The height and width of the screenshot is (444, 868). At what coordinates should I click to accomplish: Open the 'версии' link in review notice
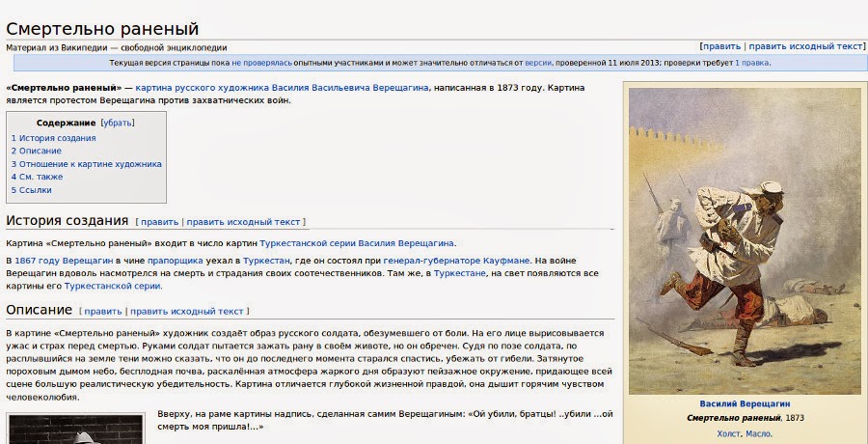(x=538, y=63)
